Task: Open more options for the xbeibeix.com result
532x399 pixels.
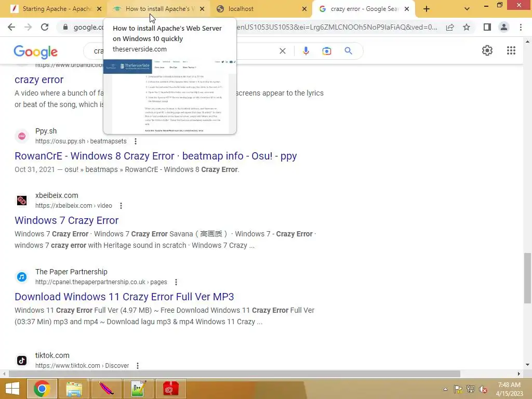Action: tap(121, 206)
